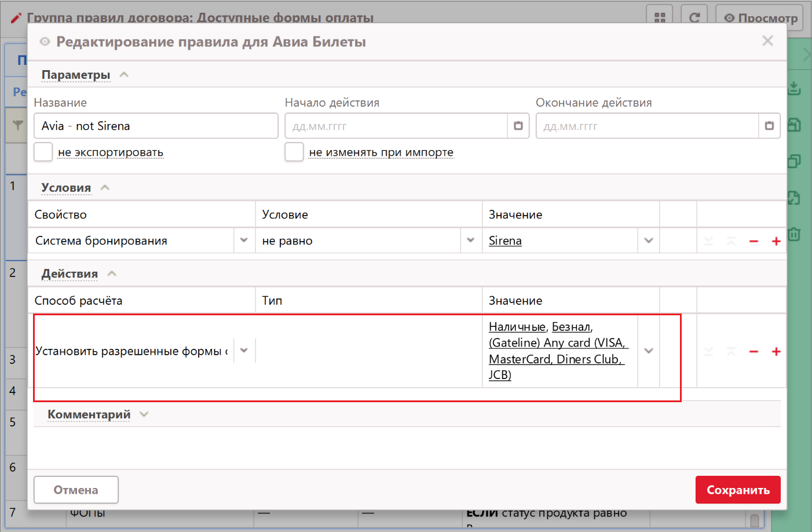Tick the не изменять при импорте checkbox
Image resolution: width=812 pixels, height=532 pixels.
[294, 152]
